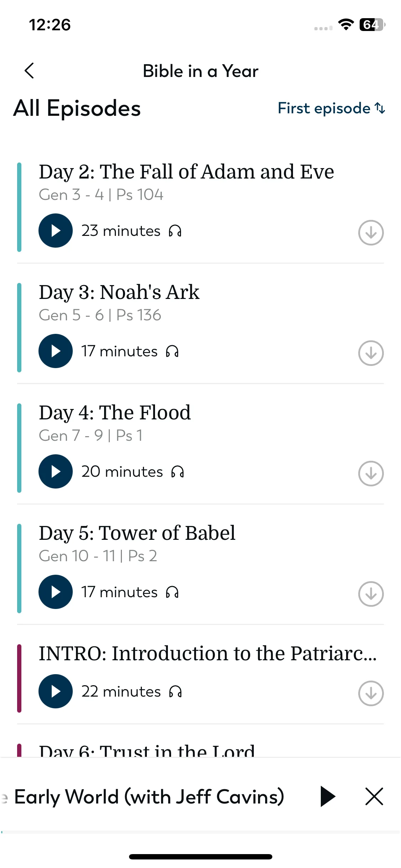Open the Day 6: Trust in the Lord entry
The height and width of the screenshot is (868, 401).
[x=147, y=750]
